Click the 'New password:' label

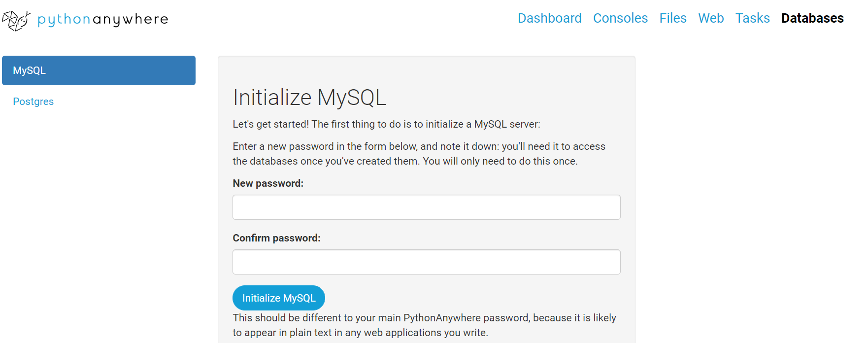click(268, 183)
